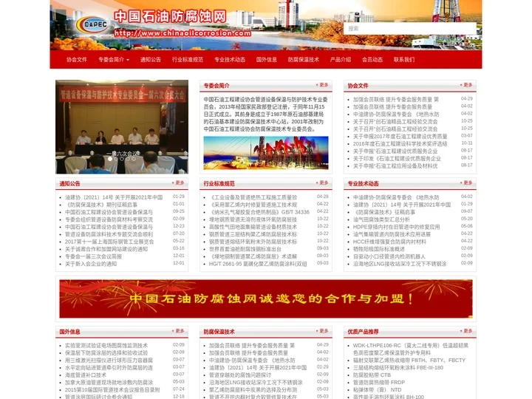Click the red 诚邀您的合作与加盟 banner
The image size is (532, 399).
266,299
